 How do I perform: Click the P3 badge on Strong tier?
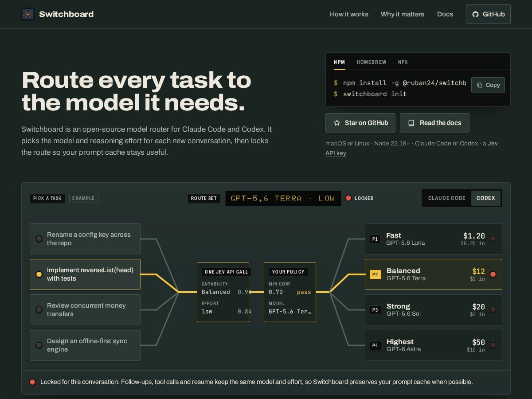click(x=376, y=310)
